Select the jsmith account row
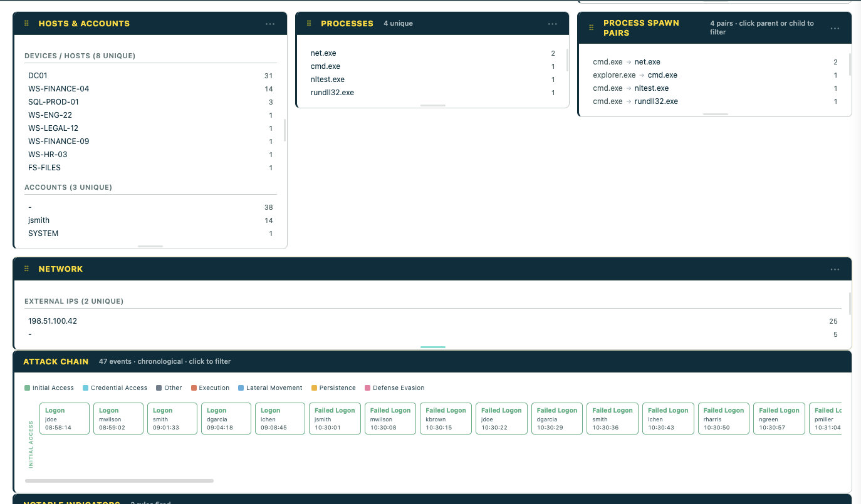Viewport: 861px width, 504px height. (x=150, y=220)
